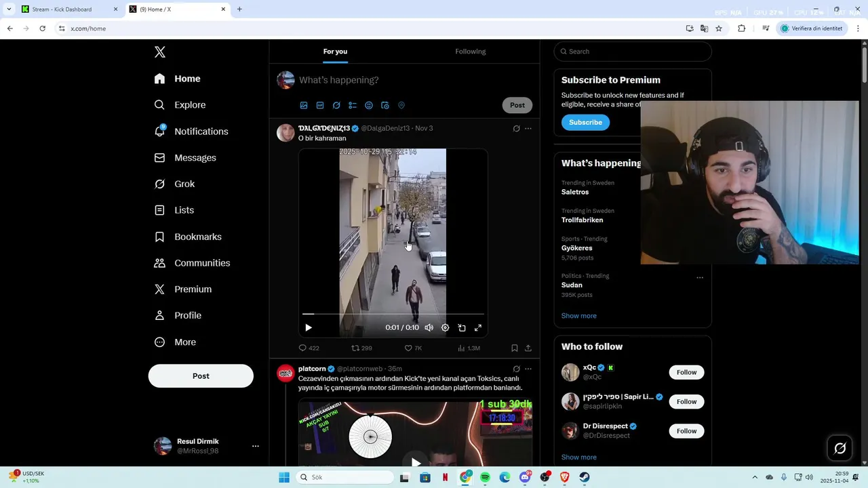Click the X logo in sidebar
This screenshot has width=868, height=488.
(x=159, y=52)
